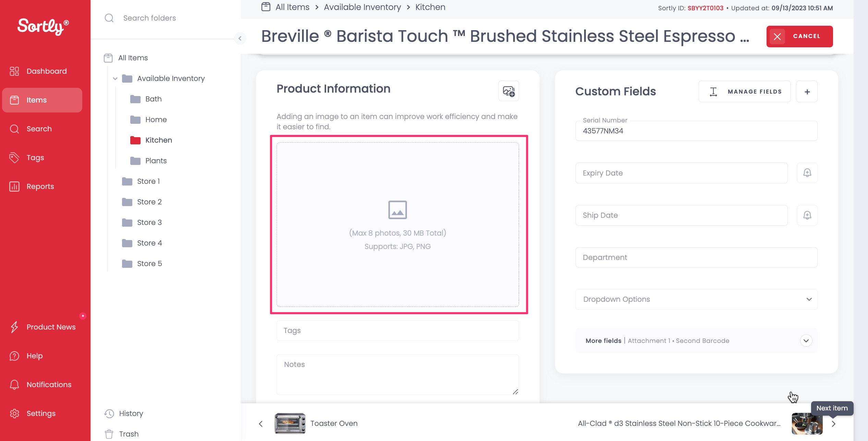Click the Notes resize handle

[515, 392]
